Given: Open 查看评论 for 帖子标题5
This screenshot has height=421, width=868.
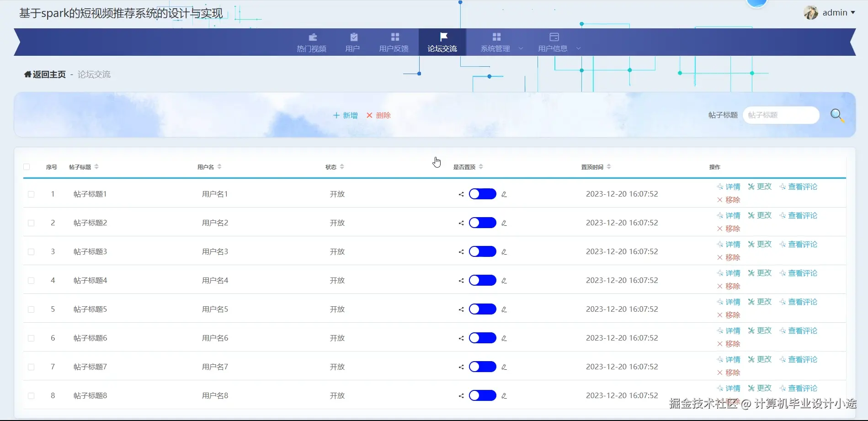Looking at the screenshot, I should [798, 302].
